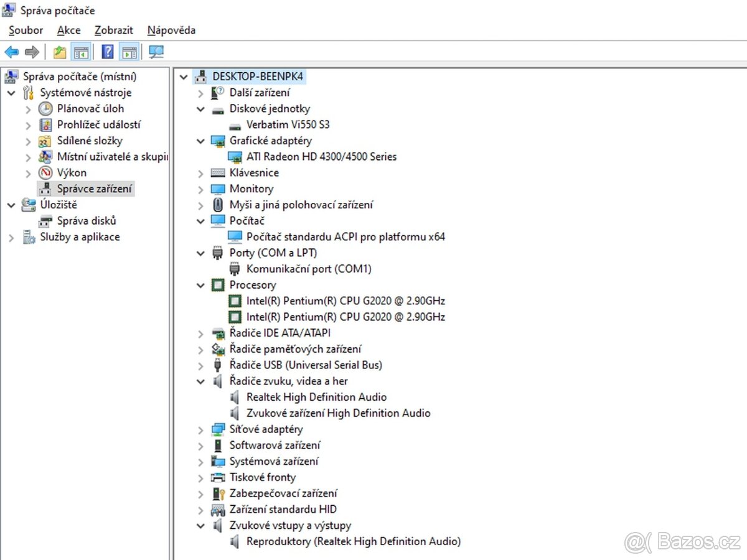Select the DESKTOP-BEENPK4 root node
The width and height of the screenshot is (747, 560).
click(x=258, y=77)
